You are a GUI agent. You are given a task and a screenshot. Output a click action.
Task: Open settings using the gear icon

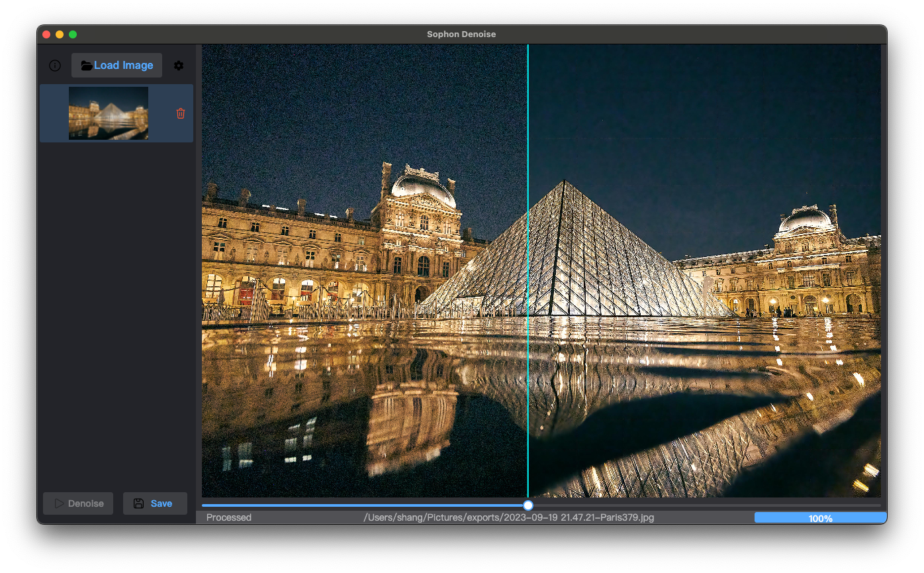pyautogui.click(x=178, y=65)
